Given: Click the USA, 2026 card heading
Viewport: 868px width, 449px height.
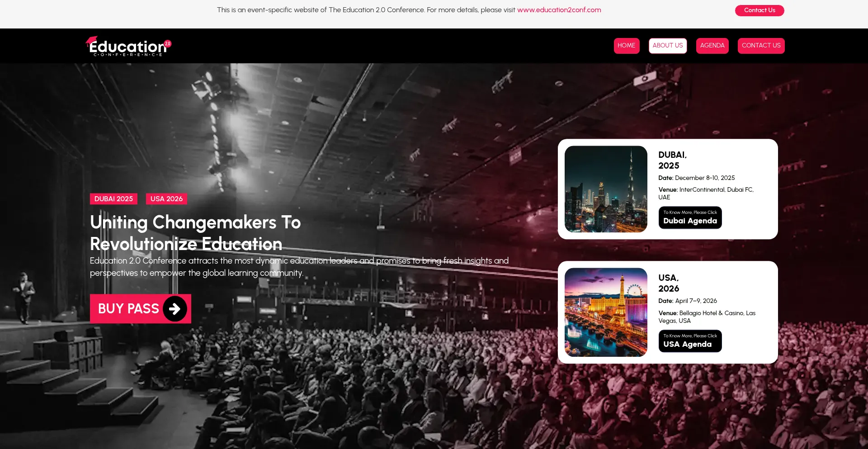Looking at the screenshot, I should (669, 283).
